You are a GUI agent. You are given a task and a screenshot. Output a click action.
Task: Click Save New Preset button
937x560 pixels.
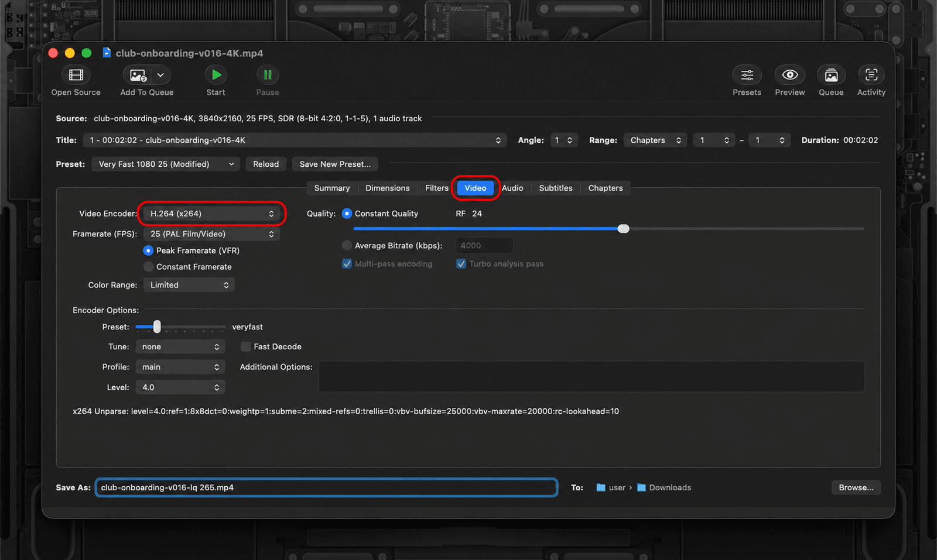335,164
